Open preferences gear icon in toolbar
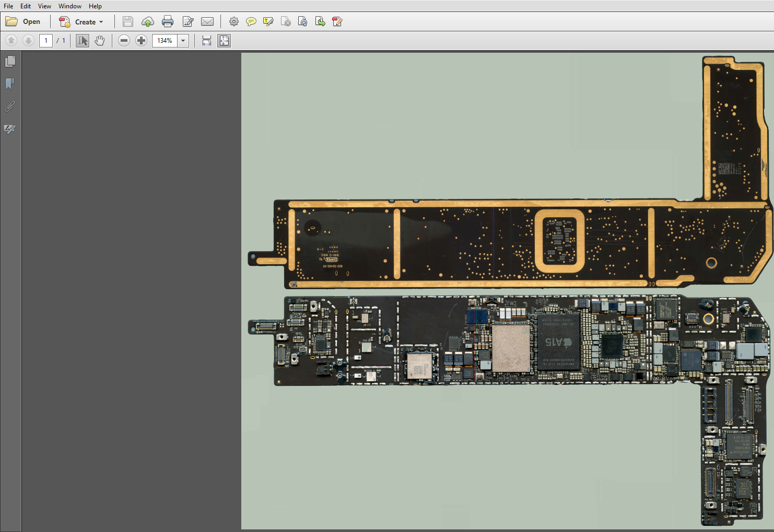 234,21
